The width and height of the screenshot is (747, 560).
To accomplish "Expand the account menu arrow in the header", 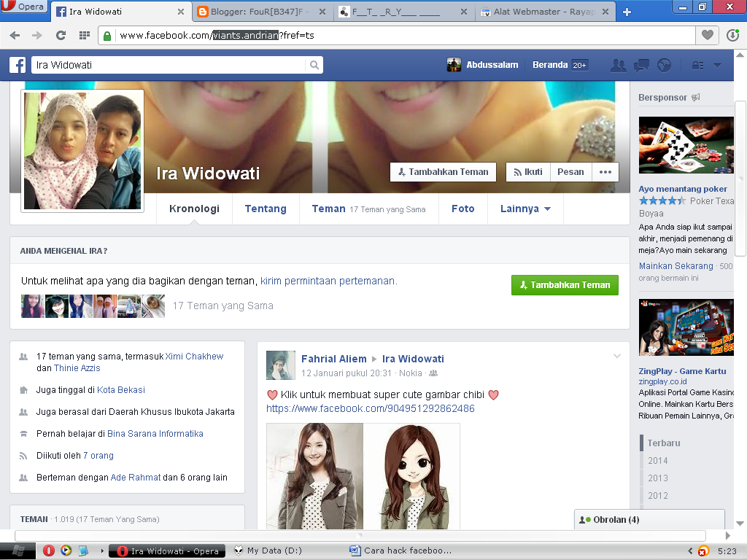I will pyautogui.click(x=718, y=65).
